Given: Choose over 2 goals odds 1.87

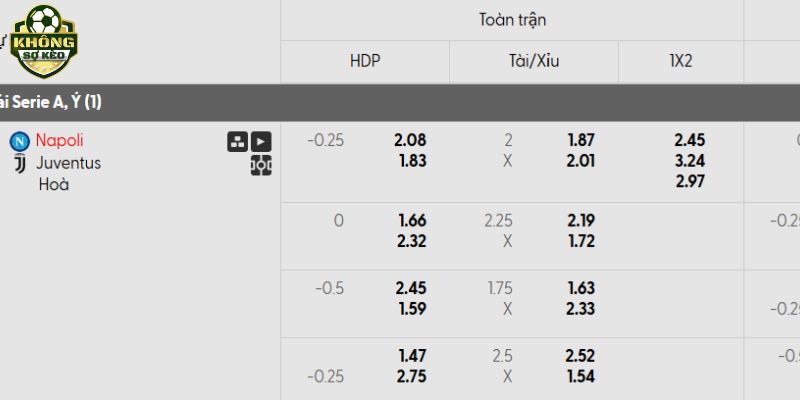Looking at the screenshot, I should coord(580,141).
